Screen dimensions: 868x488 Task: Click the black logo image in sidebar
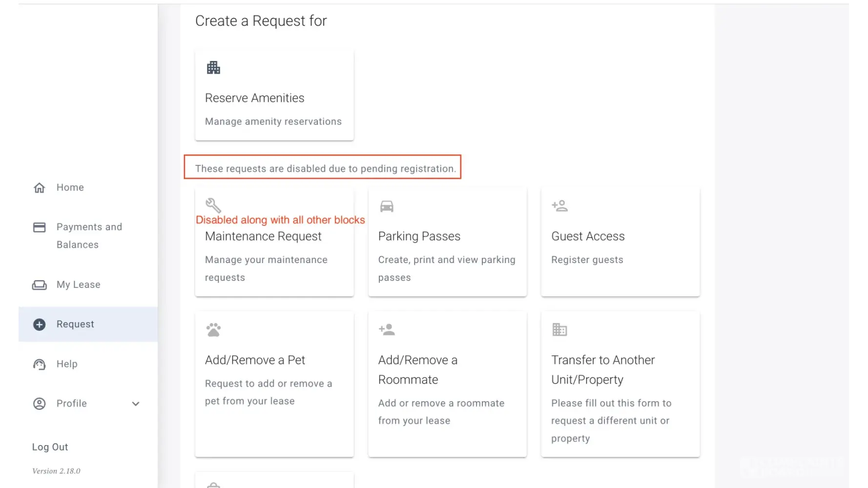84,82
